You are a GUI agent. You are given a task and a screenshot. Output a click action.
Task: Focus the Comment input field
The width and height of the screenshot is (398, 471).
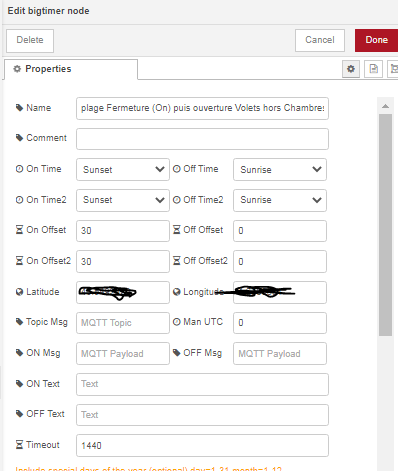[x=202, y=139]
